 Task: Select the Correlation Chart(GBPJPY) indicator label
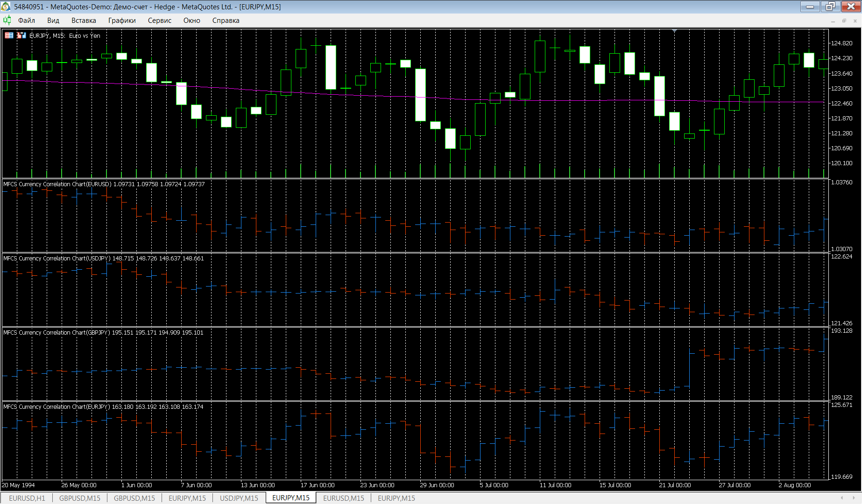[103, 332]
